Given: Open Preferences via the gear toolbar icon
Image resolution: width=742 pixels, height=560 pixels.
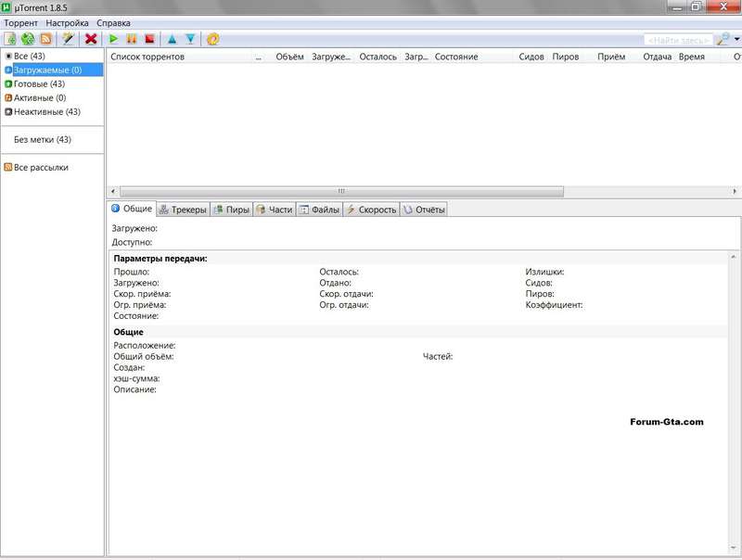Looking at the screenshot, I should 213,39.
